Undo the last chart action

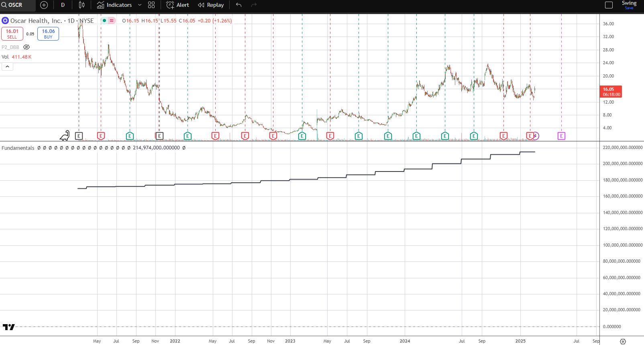coord(239,5)
